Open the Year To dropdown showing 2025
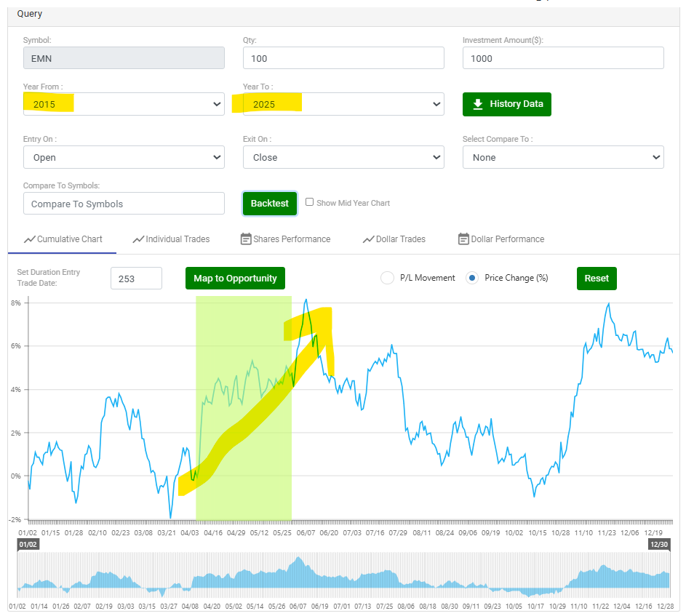 tap(343, 104)
